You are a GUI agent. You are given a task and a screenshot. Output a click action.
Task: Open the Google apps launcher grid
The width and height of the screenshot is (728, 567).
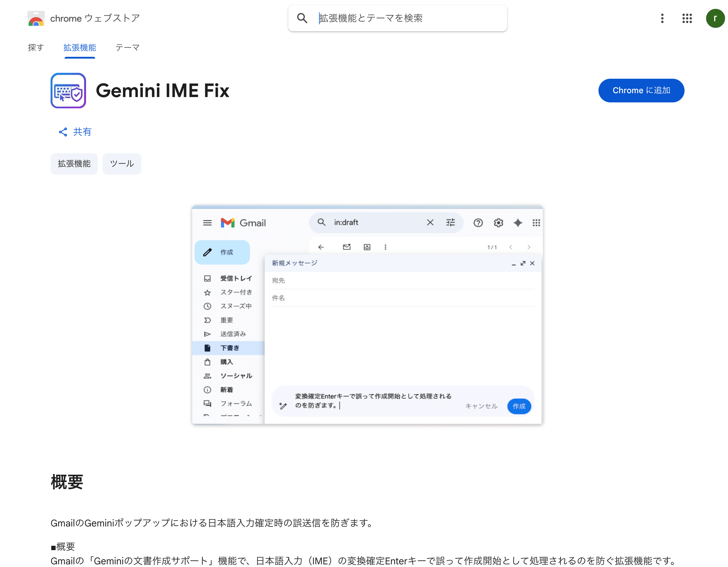click(687, 19)
